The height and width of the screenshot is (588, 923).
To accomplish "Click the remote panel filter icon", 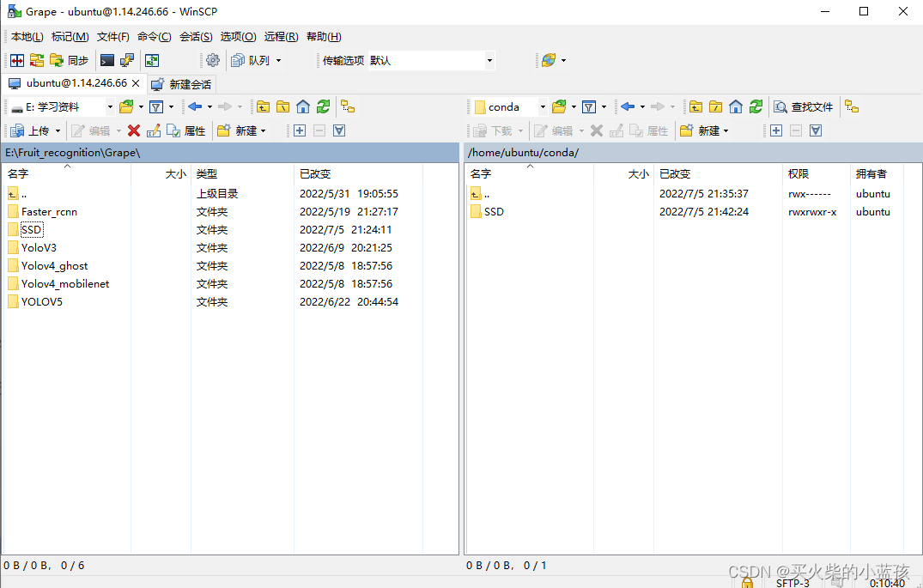I will click(x=589, y=106).
